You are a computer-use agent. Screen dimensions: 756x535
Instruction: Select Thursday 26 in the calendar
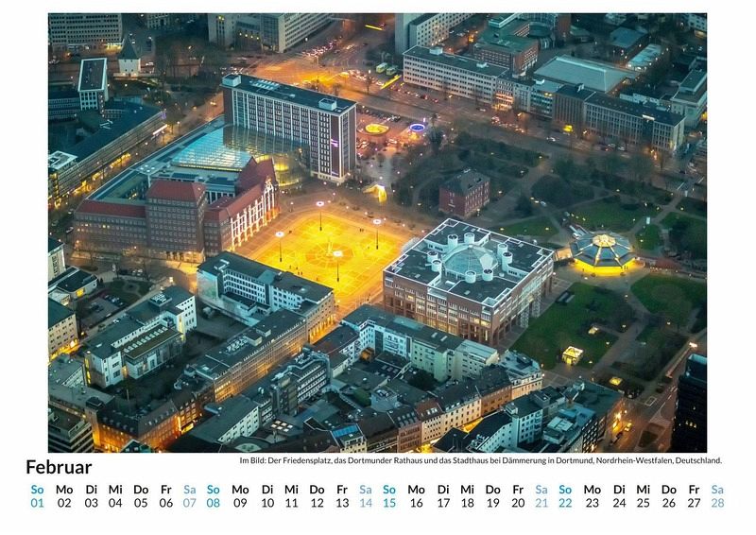point(669,496)
